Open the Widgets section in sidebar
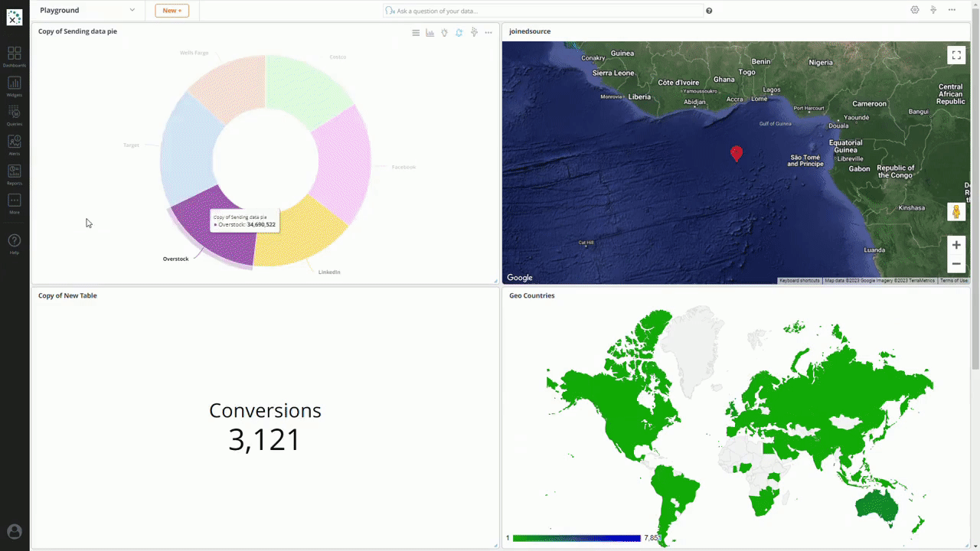Viewport: 980px width, 551px height. (14, 86)
